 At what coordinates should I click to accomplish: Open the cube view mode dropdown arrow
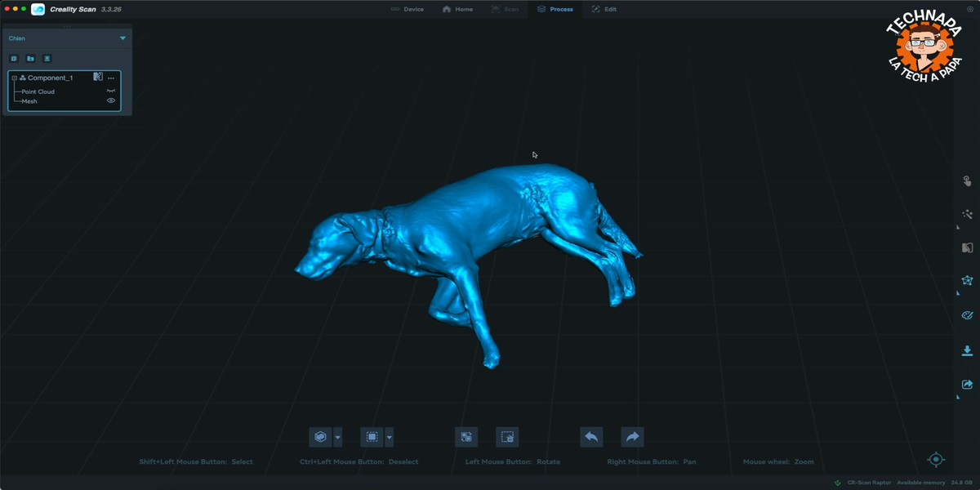point(338,437)
